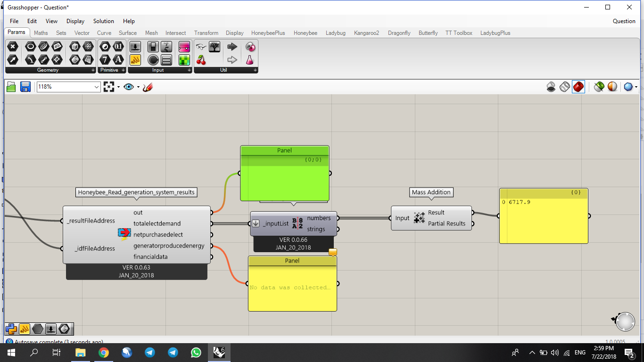Click the gray Jump arrow icon in Util
Screen dimensions: 644x362
coord(232,59)
